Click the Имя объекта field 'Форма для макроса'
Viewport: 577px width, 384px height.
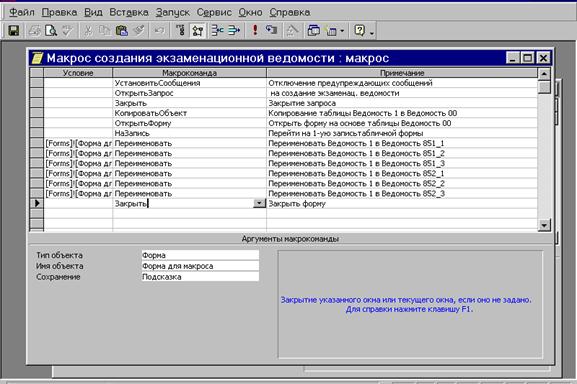pyautogui.click(x=200, y=266)
